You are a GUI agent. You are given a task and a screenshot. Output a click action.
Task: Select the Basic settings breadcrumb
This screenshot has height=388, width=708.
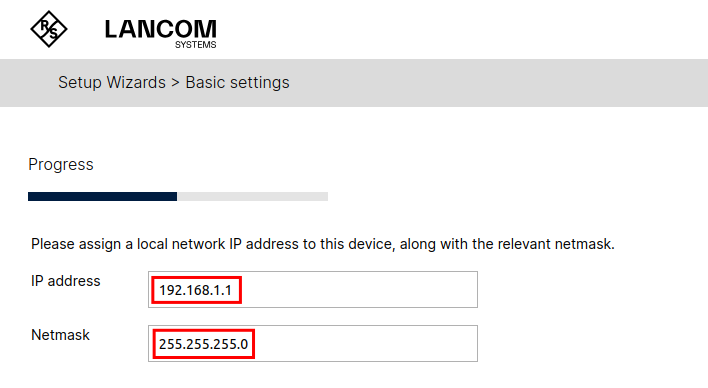click(238, 83)
